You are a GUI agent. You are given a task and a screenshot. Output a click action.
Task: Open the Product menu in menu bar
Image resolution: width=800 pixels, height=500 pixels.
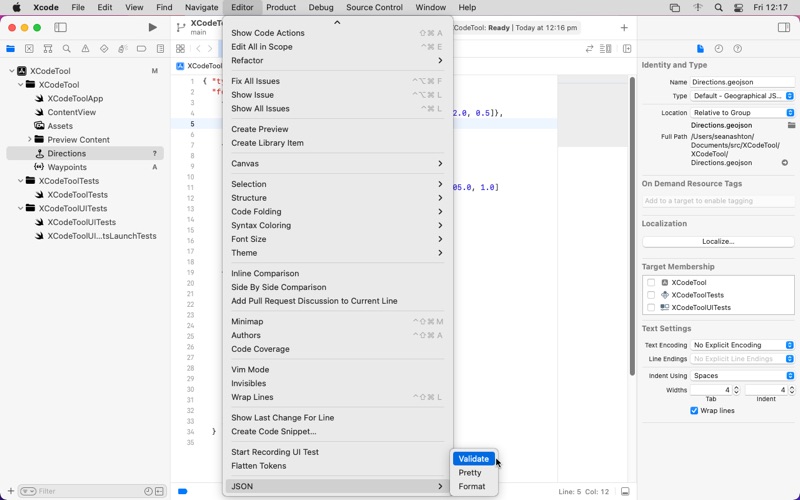point(281,7)
